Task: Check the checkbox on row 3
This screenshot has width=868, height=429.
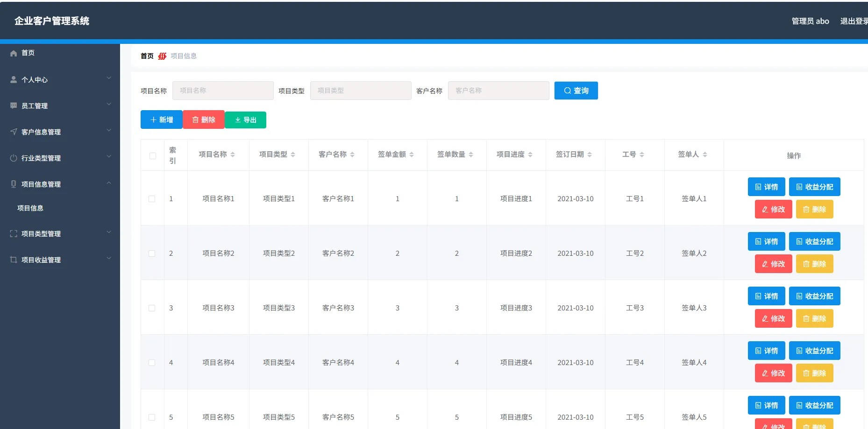Action: 152,308
